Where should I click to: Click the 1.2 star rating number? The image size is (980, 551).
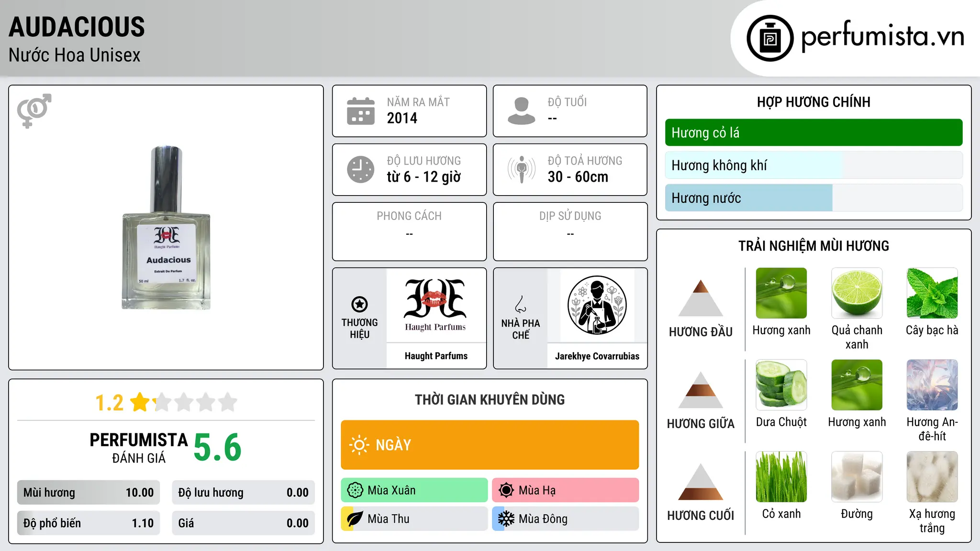(109, 403)
